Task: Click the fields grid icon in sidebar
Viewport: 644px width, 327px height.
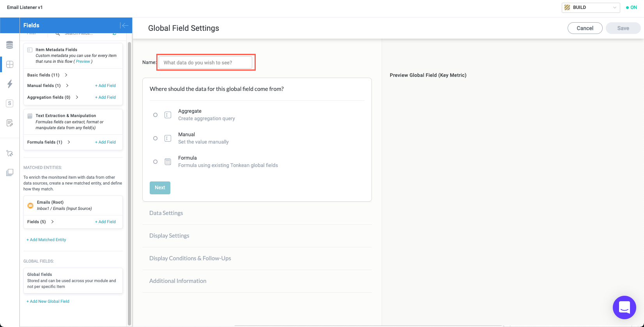Action: (10, 64)
